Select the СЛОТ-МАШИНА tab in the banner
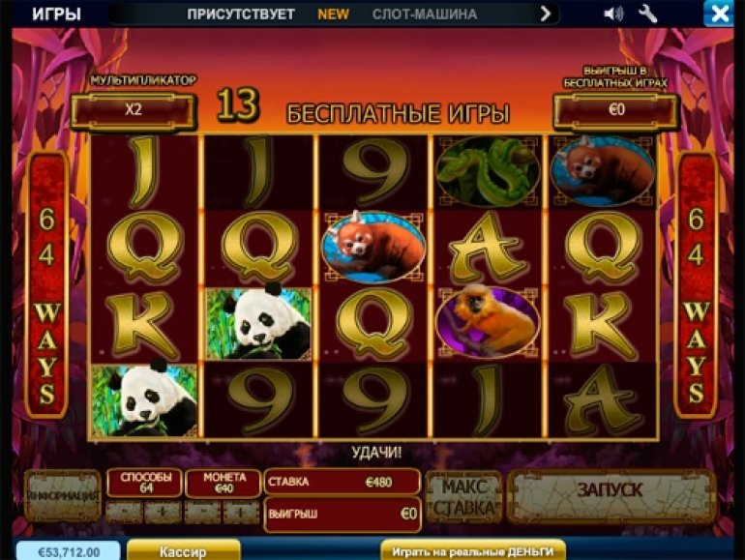745x560 pixels. click(x=425, y=15)
